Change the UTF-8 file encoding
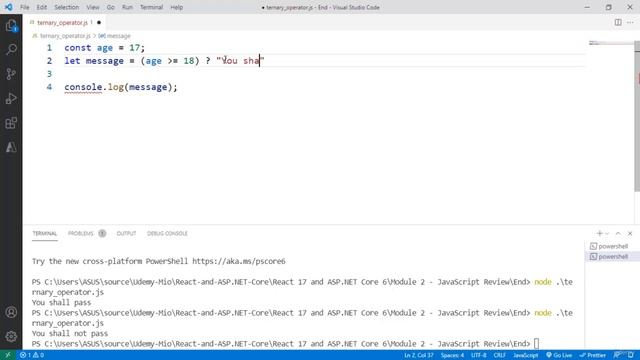Viewport: 640px width, 360px height. 478,355
